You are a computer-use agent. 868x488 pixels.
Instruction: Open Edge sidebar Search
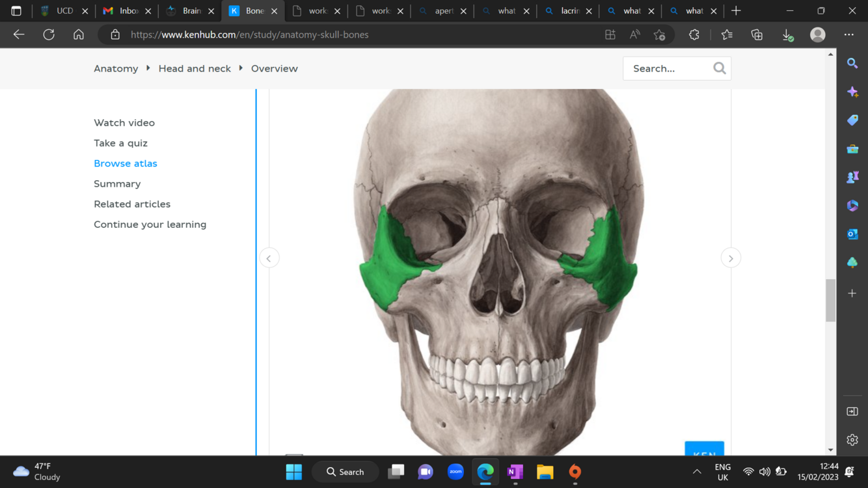coord(852,63)
